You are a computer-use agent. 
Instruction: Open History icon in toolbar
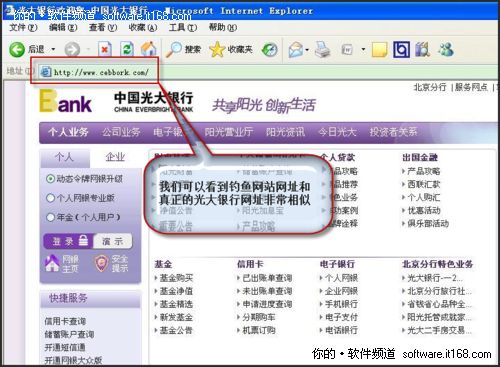pos(269,50)
